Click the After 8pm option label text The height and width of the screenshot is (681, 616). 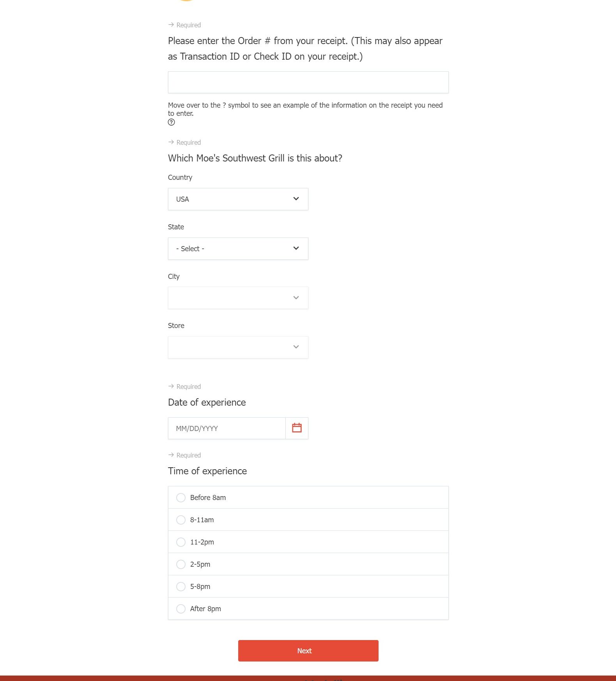(205, 609)
